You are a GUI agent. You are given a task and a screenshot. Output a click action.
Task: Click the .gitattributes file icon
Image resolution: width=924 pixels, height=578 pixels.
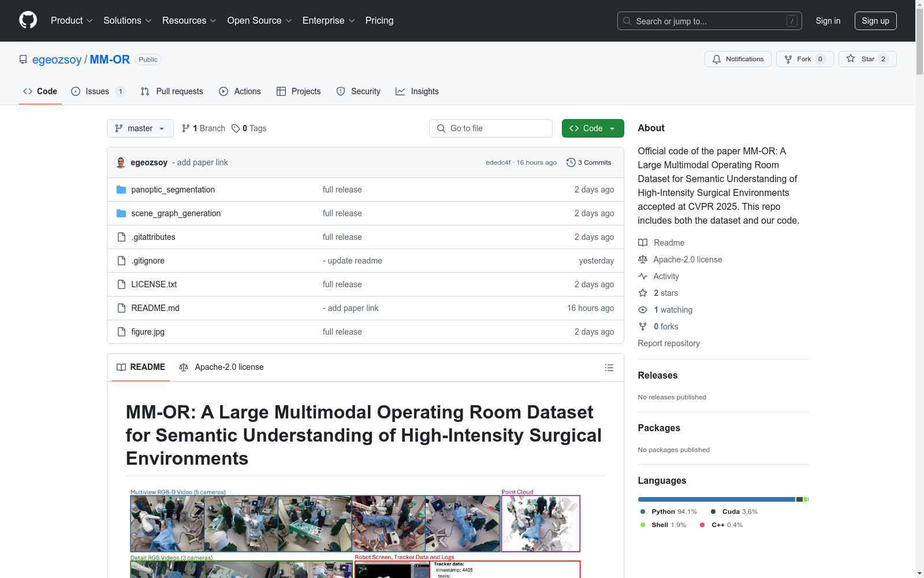coord(121,237)
